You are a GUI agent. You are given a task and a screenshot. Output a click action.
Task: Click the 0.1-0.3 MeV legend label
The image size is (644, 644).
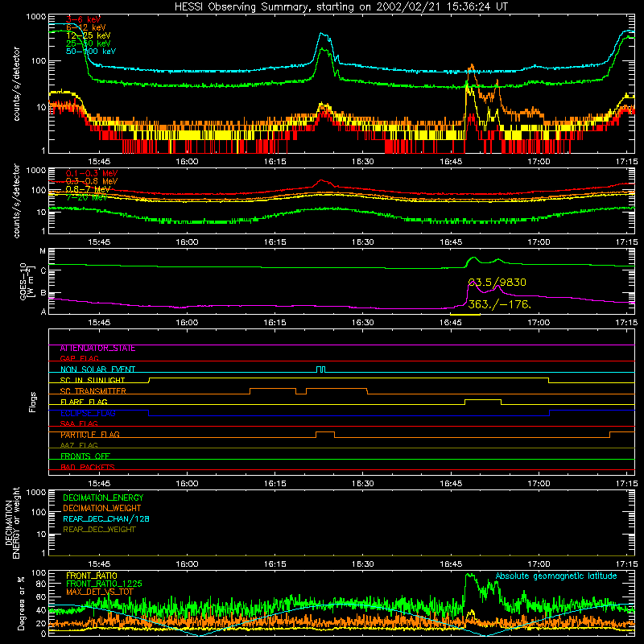click(92, 173)
